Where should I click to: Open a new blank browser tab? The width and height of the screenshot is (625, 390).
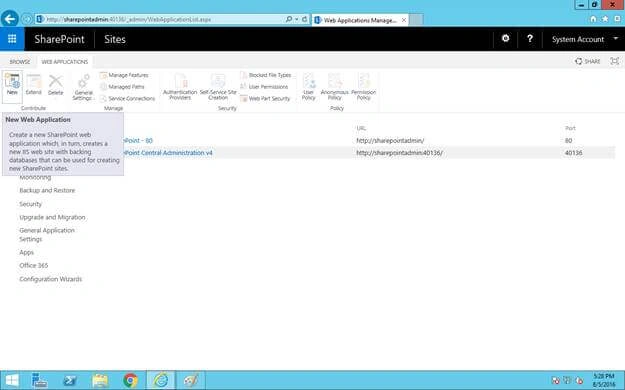click(x=416, y=20)
